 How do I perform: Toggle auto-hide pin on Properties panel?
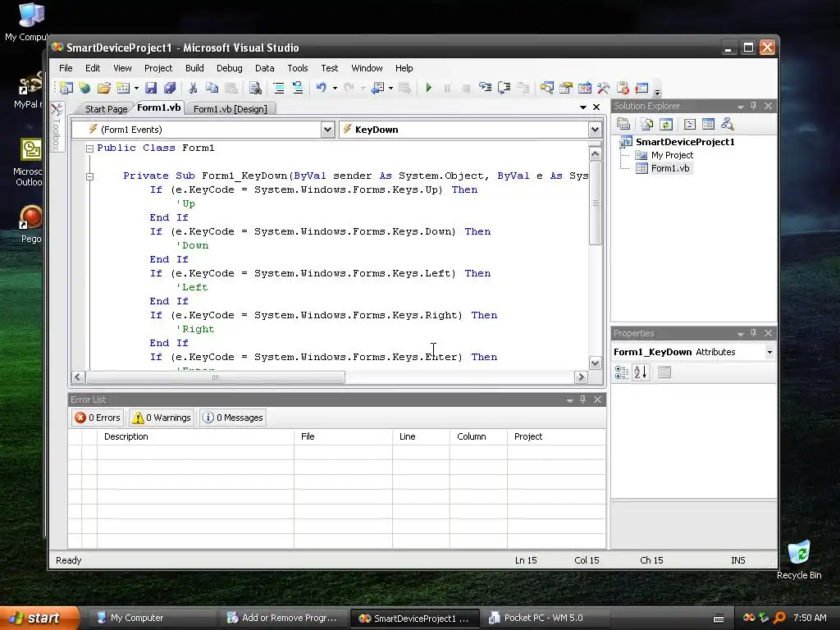pyautogui.click(x=754, y=333)
